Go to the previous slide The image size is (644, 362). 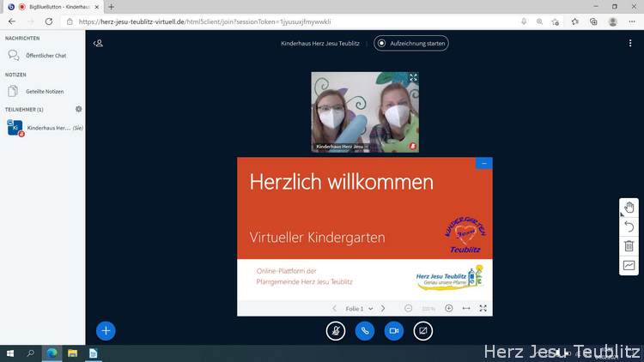coord(334,308)
